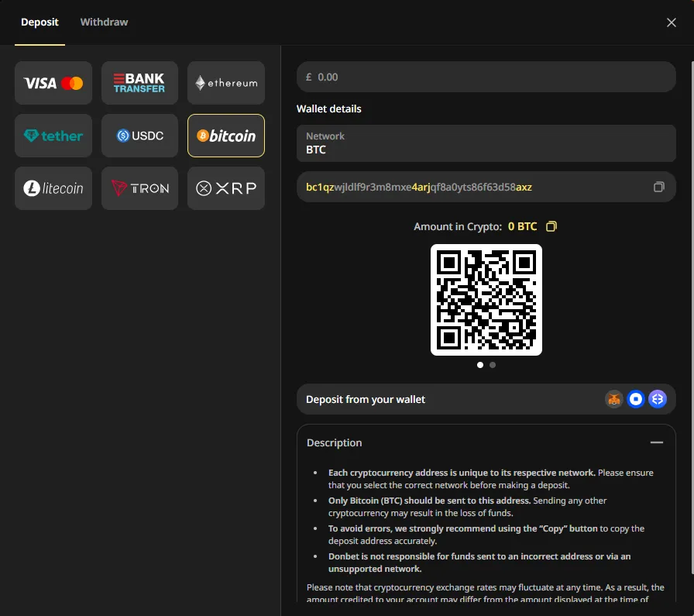
Task: Select the Ethereum payment method
Action: (226, 83)
